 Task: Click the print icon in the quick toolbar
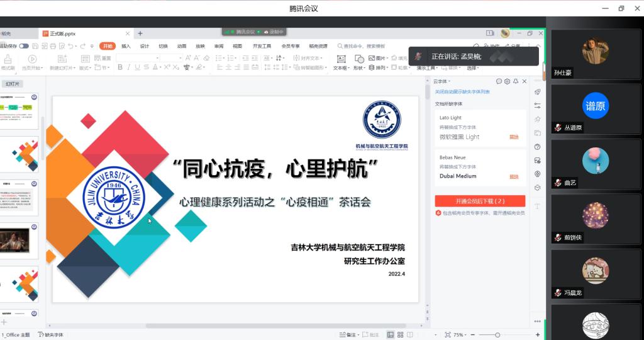pyautogui.click(x=53, y=46)
